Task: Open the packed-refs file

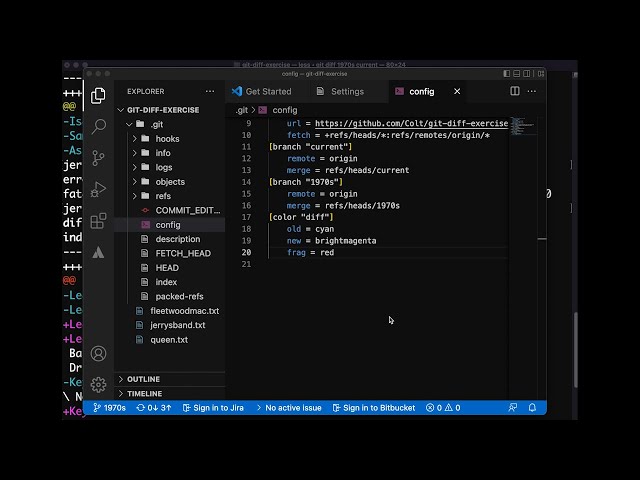Action: point(169,296)
